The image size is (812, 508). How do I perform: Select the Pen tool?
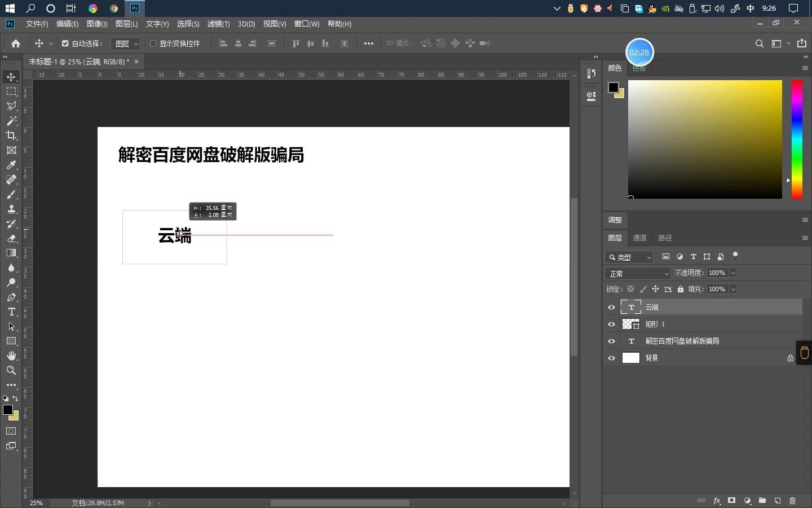tap(11, 297)
